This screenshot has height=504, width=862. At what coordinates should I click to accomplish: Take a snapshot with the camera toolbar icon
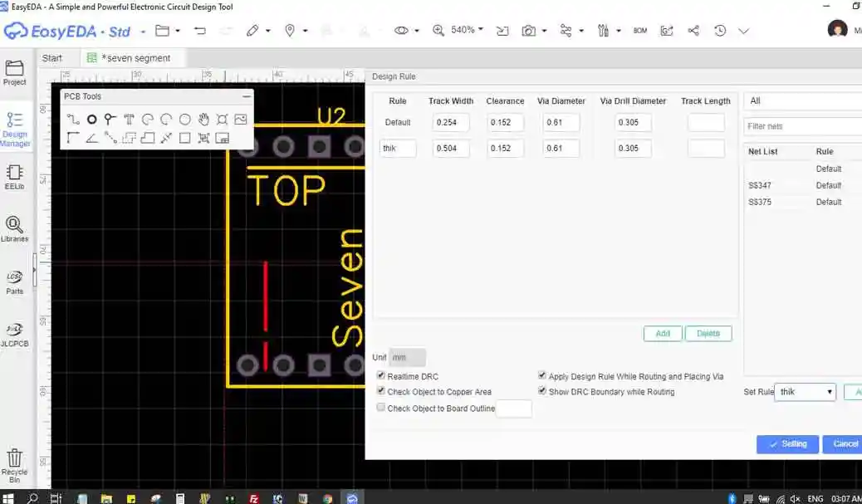click(x=529, y=30)
